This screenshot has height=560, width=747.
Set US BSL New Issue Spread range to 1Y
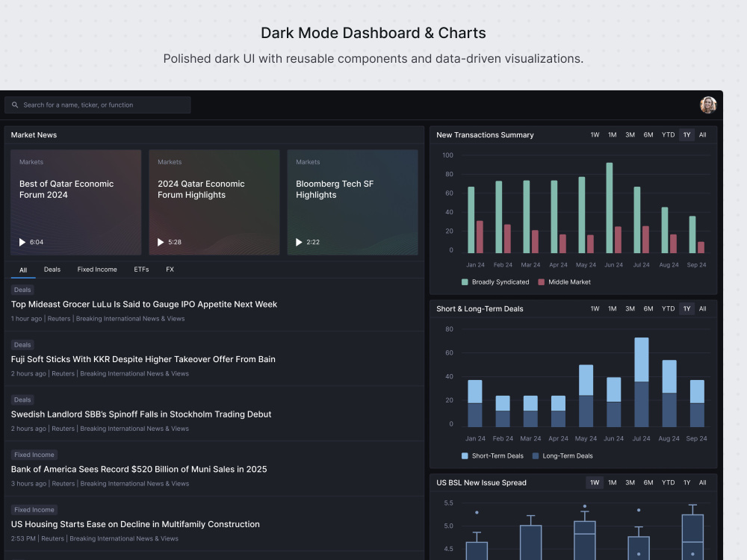(x=686, y=482)
